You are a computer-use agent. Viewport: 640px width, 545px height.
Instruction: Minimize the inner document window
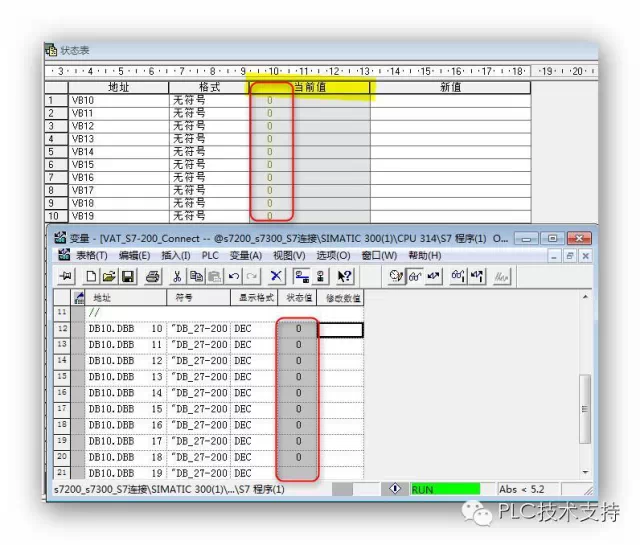554,256
